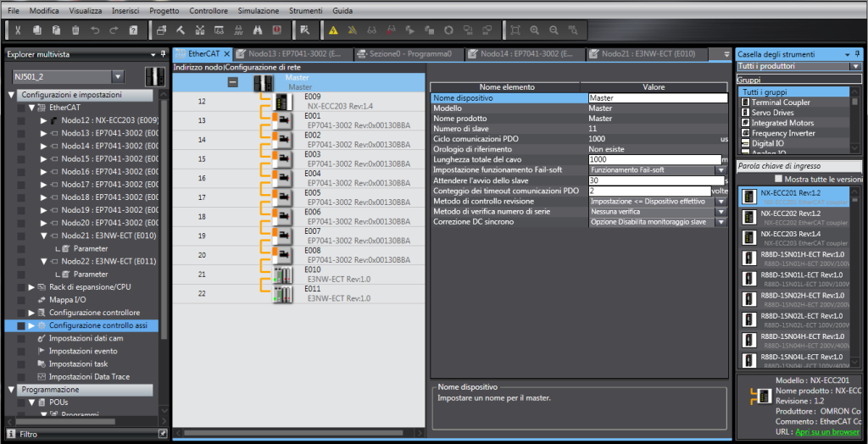This screenshot has height=444, width=868.
Task: Select Impostazioni task tree item
Action: tap(78, 364)
